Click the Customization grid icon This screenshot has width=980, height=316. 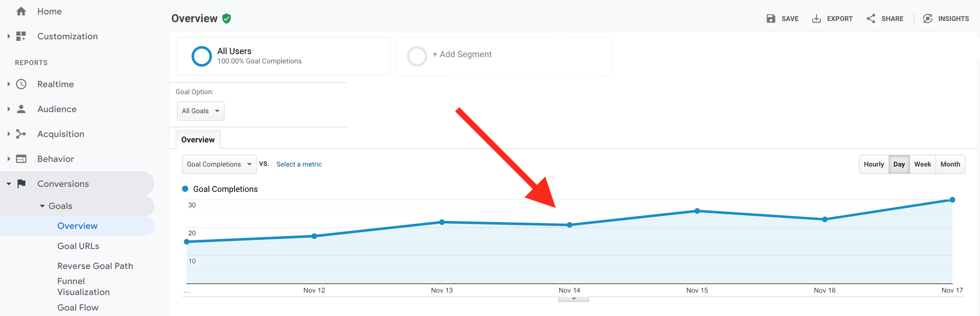coord(21,36)
